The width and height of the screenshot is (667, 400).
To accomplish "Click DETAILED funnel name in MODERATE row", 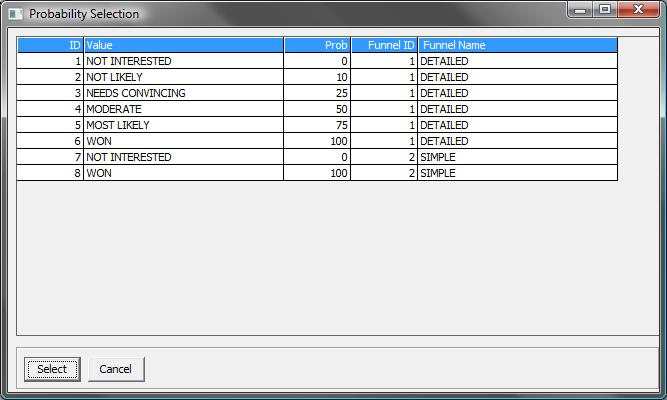I will point(518,109).
